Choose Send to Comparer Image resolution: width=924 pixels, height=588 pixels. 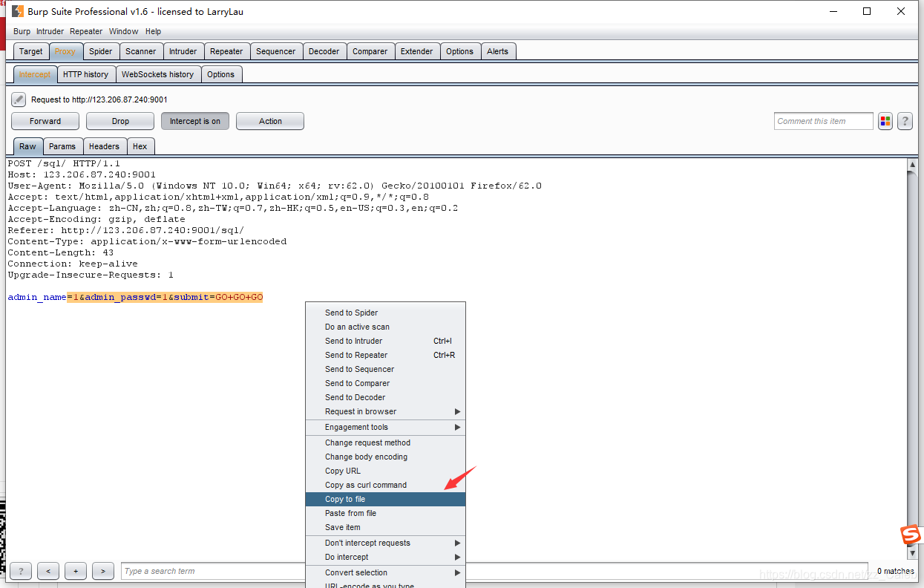pos(385,383)
